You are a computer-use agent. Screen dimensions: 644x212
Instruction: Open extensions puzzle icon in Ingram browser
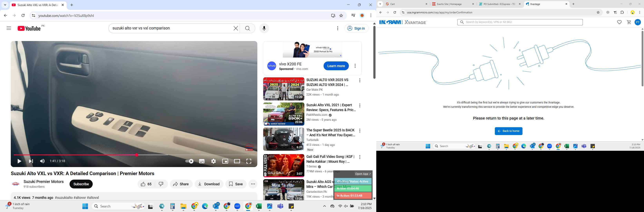click(622, 12)
